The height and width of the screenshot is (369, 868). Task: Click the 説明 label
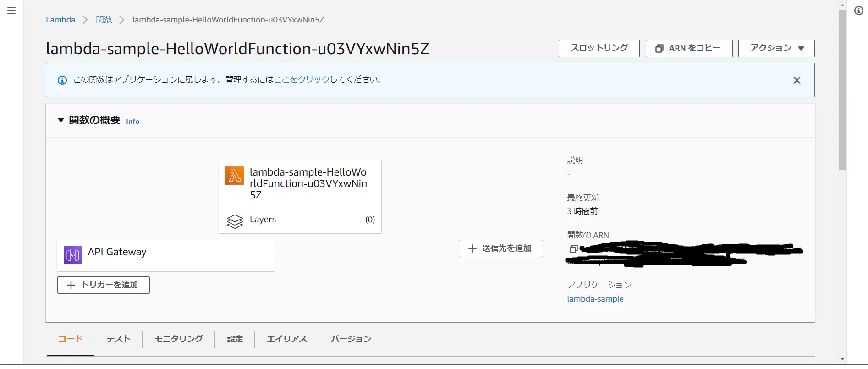tap(575, 160)
